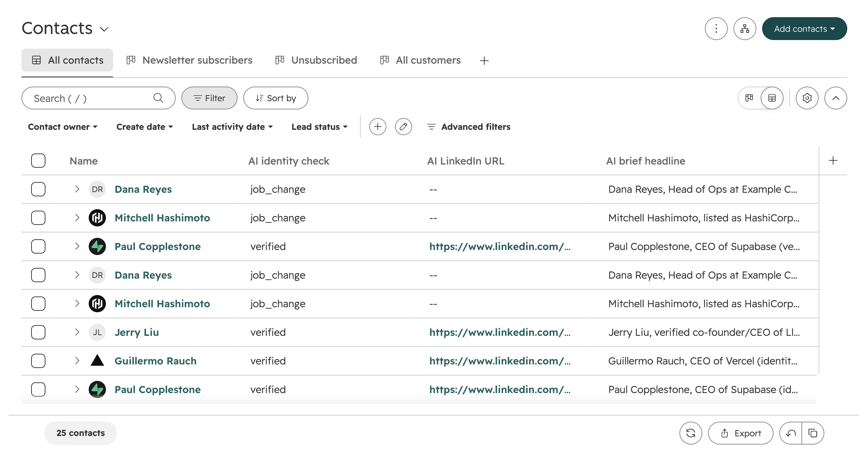Click the search magnifier icon
Screen dimensions: 868x456
(158, 98)
